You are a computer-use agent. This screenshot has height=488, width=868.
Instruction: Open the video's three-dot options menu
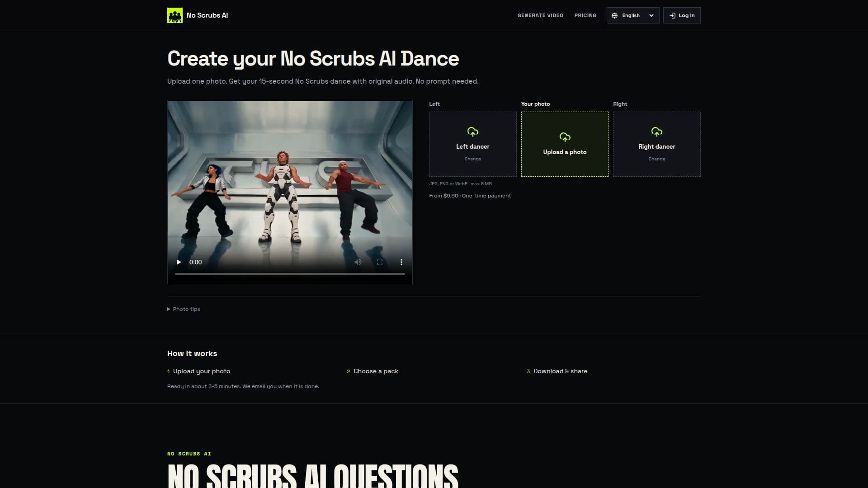401,262
